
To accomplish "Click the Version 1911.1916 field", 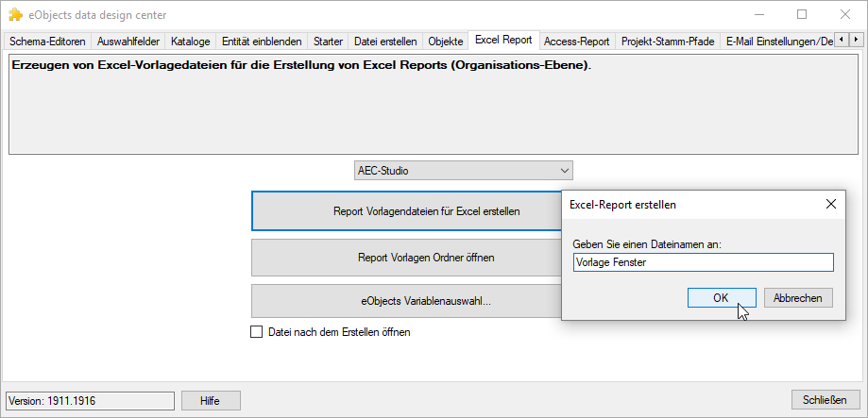I will [x=91, y=401].
